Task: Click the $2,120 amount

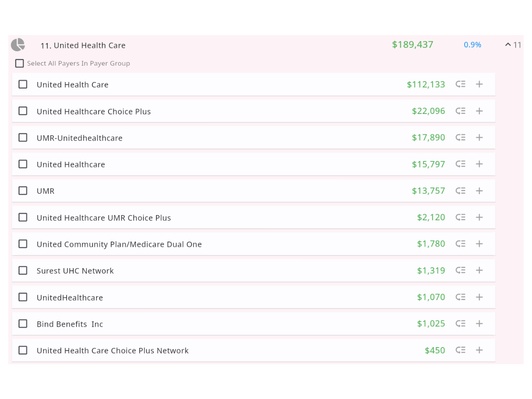Action: pos(431,217)
